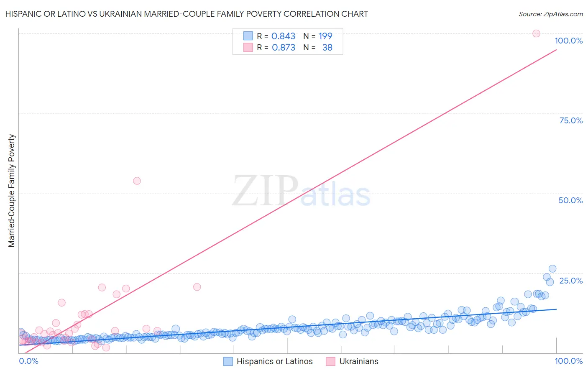This screenshot has width=588, height=373.
Task: Click the N = 38 sample count
Action: tap(318, 47)
